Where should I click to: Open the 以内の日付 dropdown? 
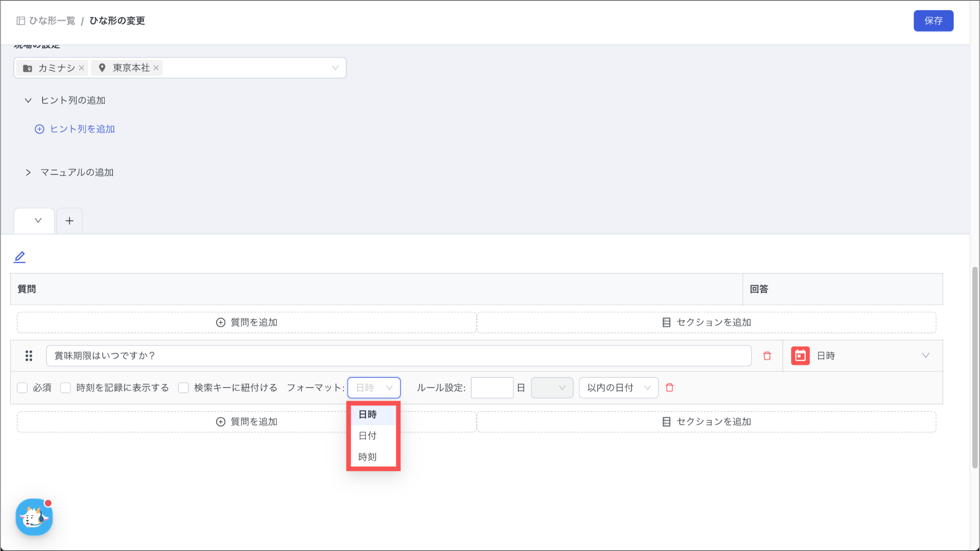[618, 388]
